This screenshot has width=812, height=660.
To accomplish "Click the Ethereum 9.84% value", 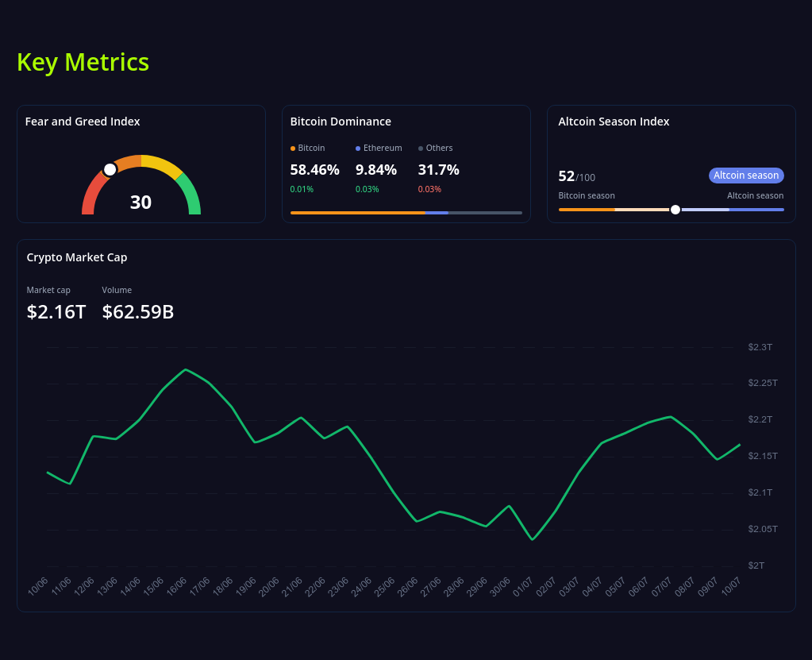I will (x=376, y=169).
